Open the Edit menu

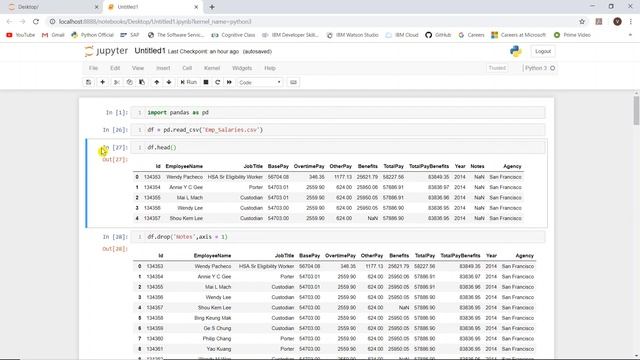tap(115, 68)
